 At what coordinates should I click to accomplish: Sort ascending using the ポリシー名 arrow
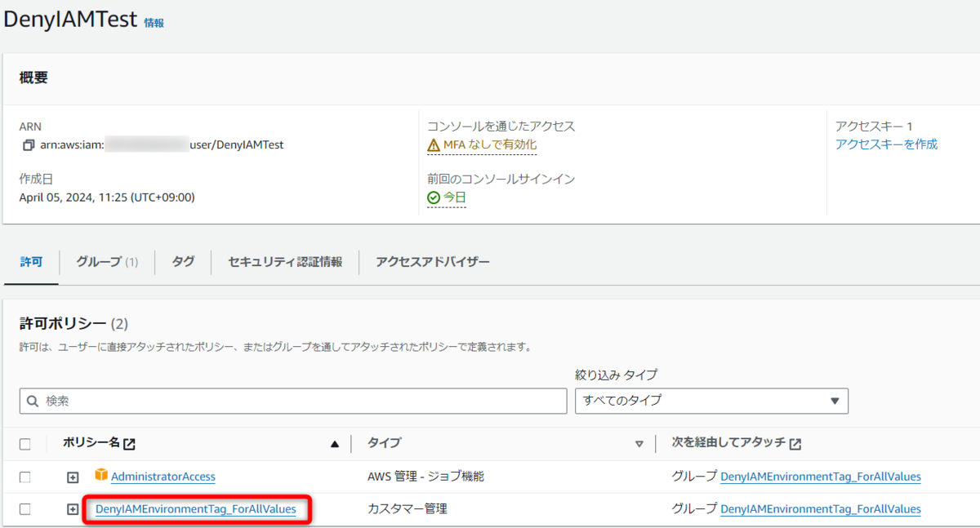point(334,445)
